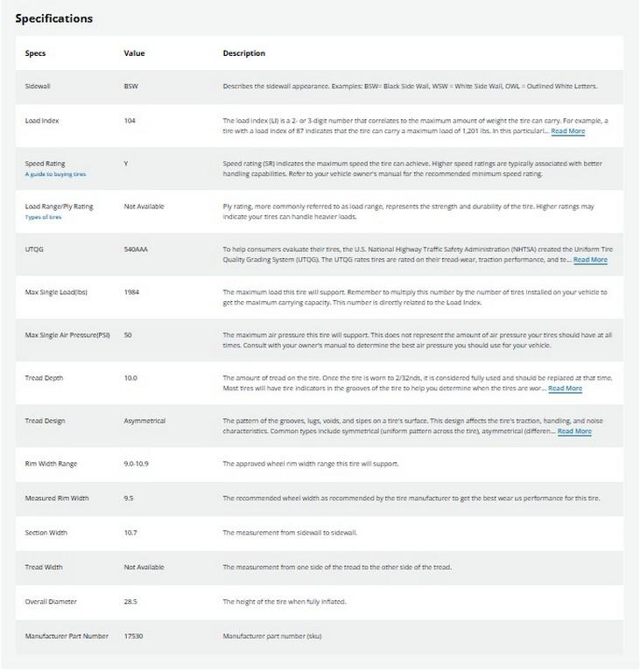Click the Section Width row label
The image size is (640, 672).
[x=47, y=534]
